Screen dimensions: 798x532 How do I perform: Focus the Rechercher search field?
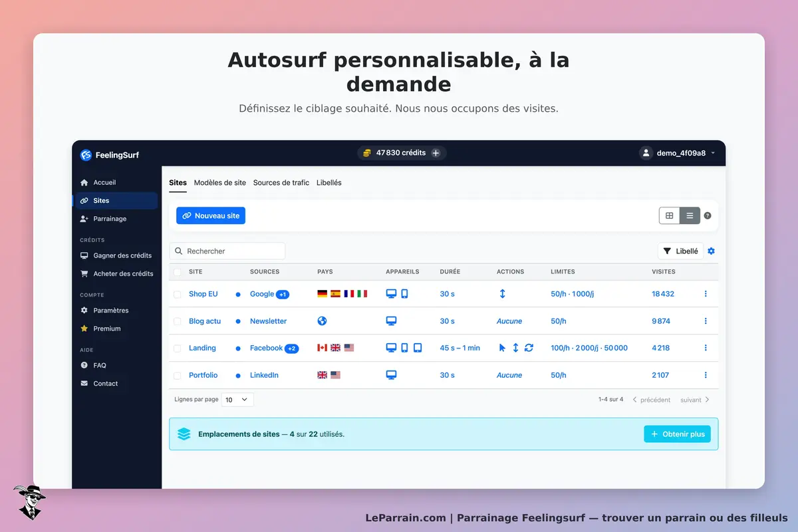(227, 251)
